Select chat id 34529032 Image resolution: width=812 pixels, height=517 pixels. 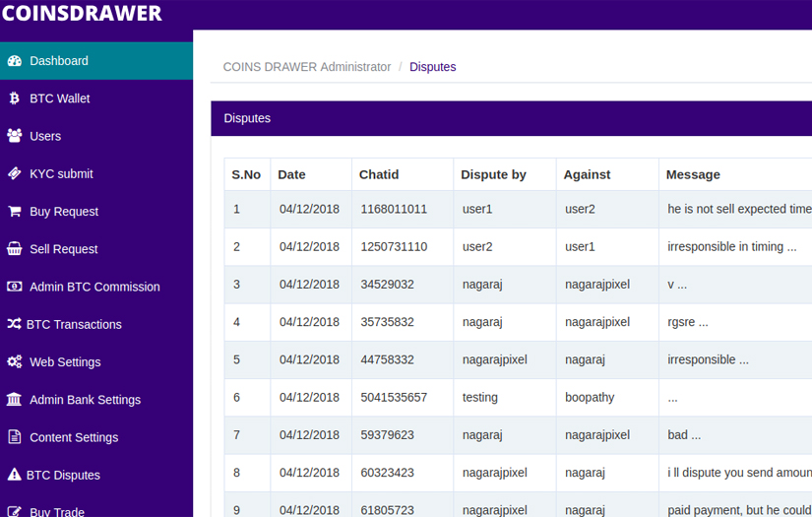click(388, 285)
